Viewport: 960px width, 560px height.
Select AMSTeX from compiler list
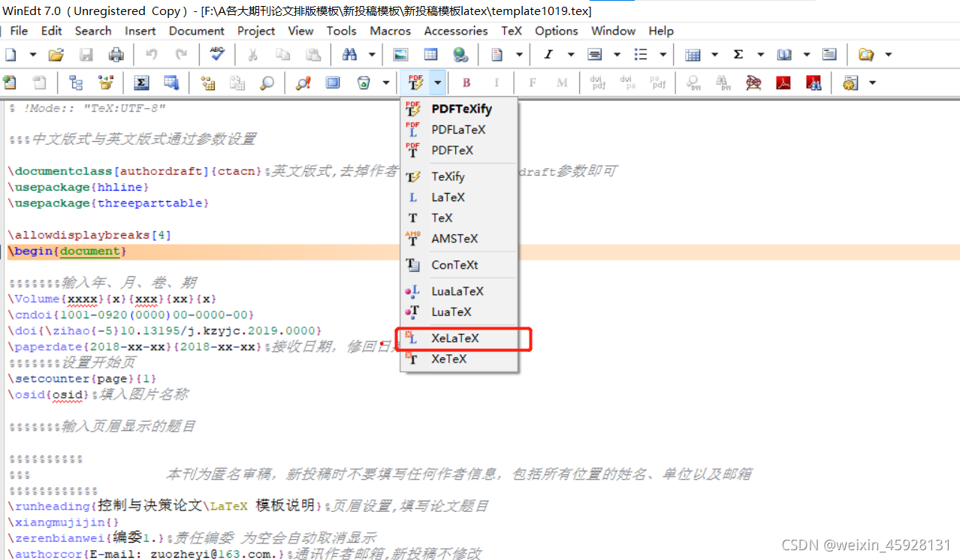[x=459, y=239]
